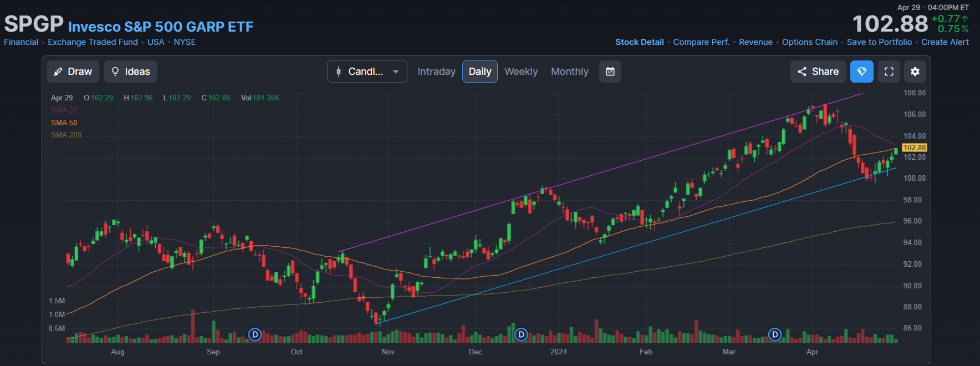Click the 100.00 price axis label
980x366 pixels.
point(915,178)
